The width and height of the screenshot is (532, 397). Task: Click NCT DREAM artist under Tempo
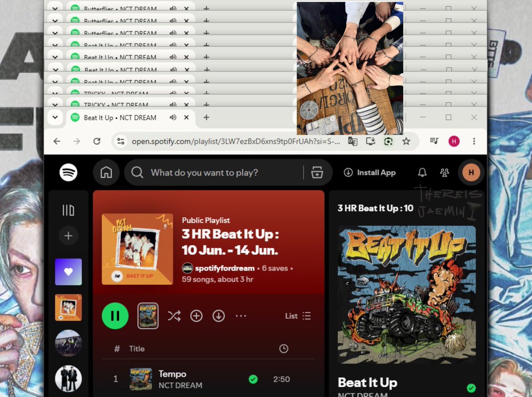coord(180,385)
